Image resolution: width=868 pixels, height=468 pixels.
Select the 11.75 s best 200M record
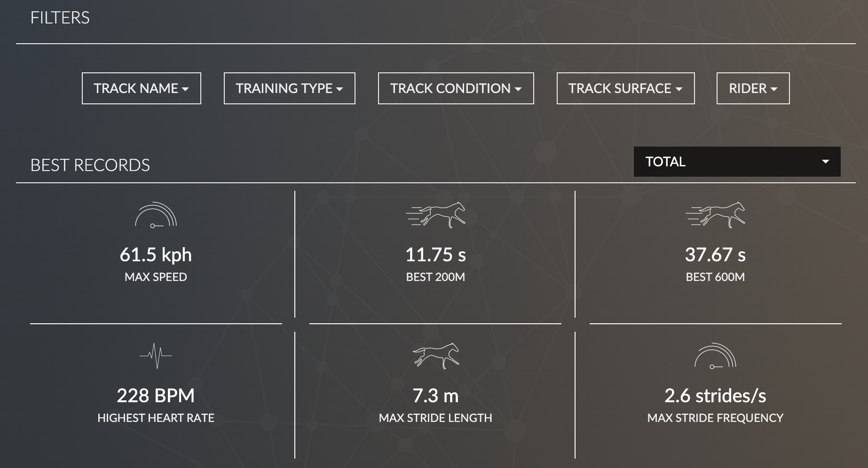435,255
